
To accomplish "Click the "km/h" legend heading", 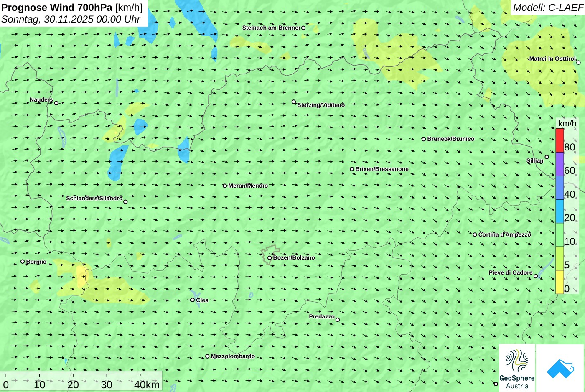I will point(567,123).
